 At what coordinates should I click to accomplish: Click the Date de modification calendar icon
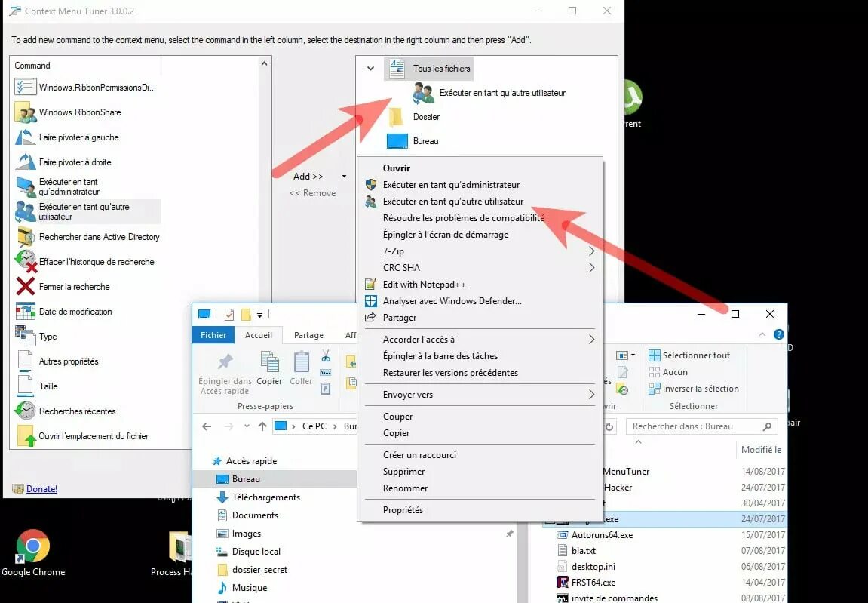coord(26,312)
